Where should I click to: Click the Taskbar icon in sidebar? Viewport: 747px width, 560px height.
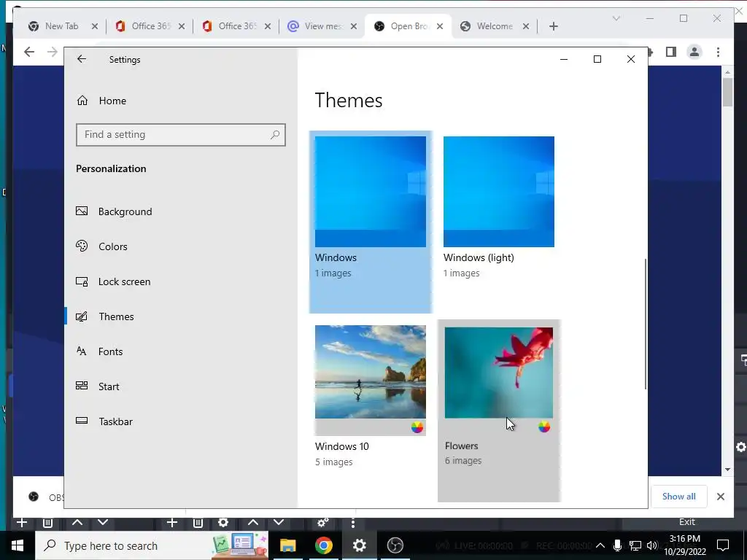pyautogui.click(x=82, y=421)
